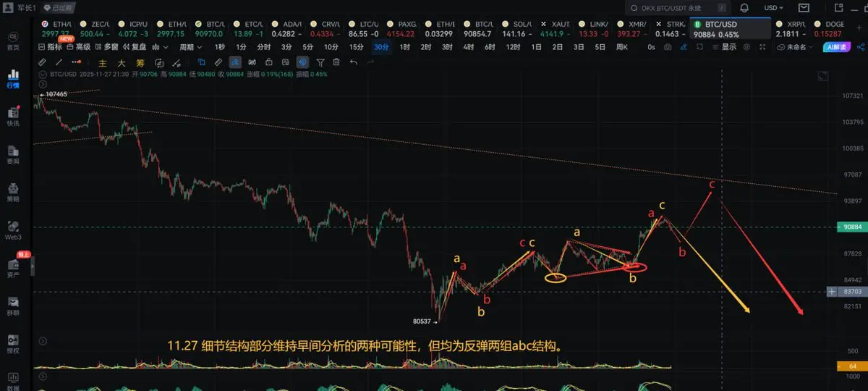Image resolution: width=868 pixels, height=391 pixels.
Task: Open the 首页 home sidebar icon
Action: click(x=13, y=40)
